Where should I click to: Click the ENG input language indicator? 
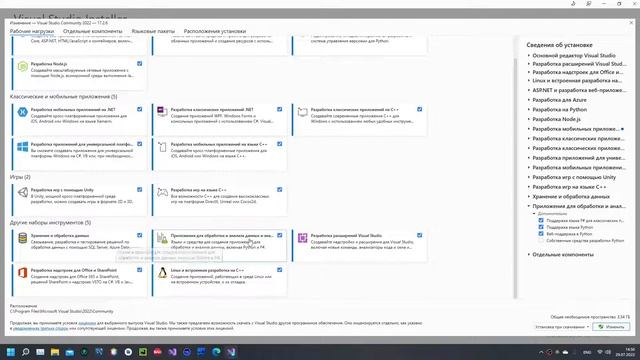(x=587, y=352)
